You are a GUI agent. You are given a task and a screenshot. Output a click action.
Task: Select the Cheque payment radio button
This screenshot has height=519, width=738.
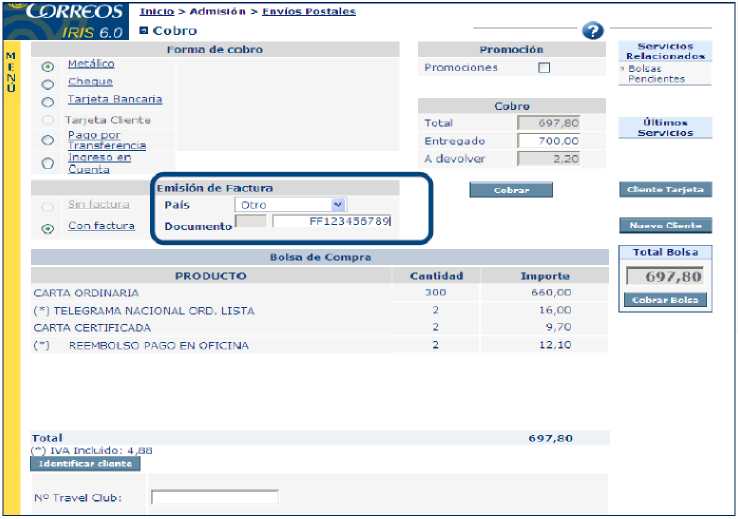tap(48, 84)
